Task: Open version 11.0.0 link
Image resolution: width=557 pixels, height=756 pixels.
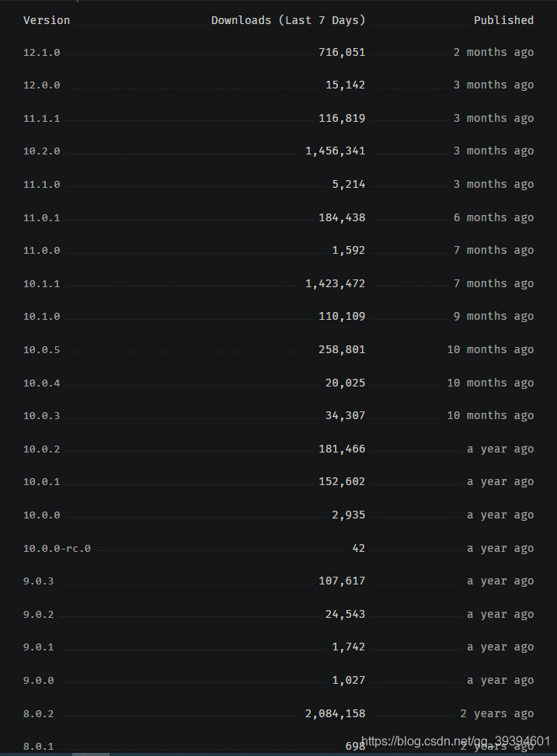Action: click(41, 251)
